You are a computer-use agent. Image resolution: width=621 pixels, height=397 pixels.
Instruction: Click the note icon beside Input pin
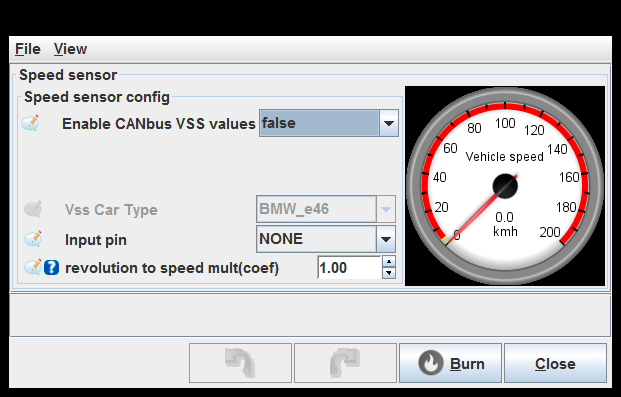pos(33,239)
